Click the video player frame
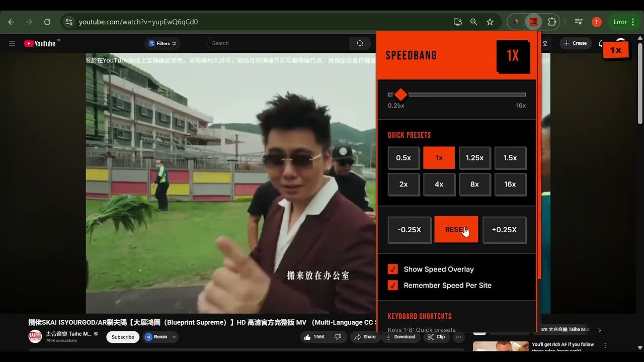Viewport: 644px width, 362px height. (x=231, y=183)
